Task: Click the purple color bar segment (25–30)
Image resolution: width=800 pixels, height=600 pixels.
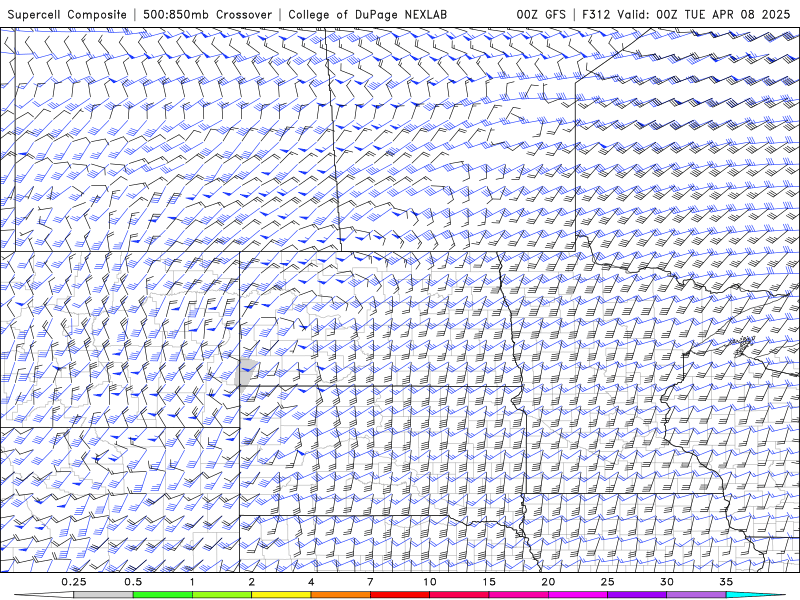Action: pyautogui.click(x=637, y=595)
